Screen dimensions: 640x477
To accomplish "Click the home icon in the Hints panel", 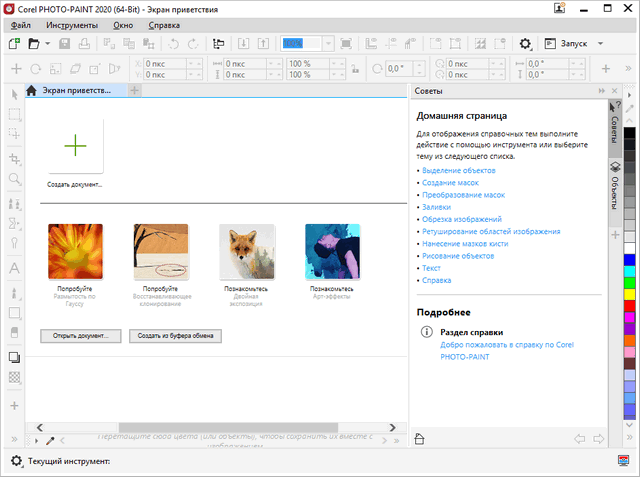I will coord(420,437).
